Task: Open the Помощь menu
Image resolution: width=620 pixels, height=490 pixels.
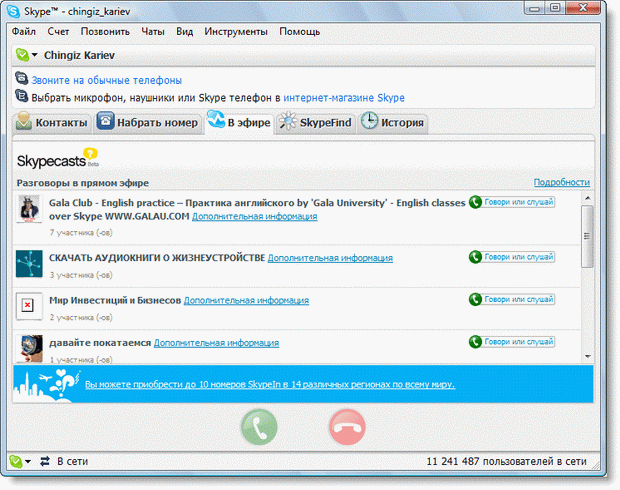Action: (300, 32)
